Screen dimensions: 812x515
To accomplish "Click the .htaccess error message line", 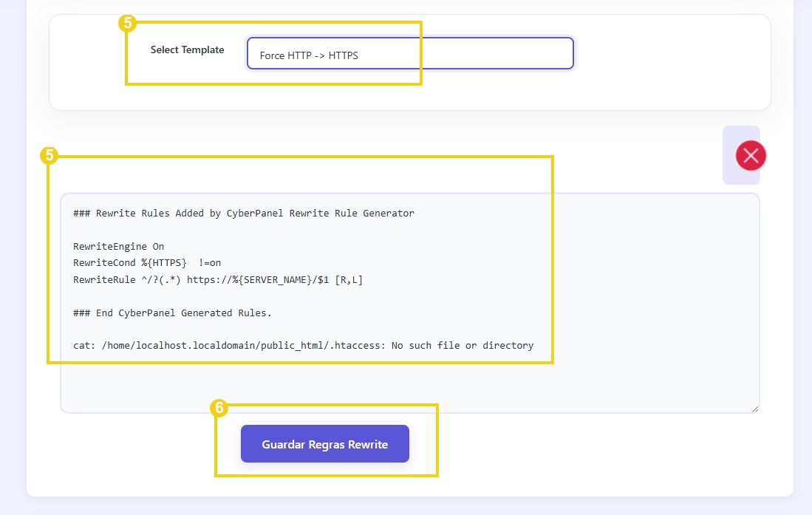I will tap(302, 345).
